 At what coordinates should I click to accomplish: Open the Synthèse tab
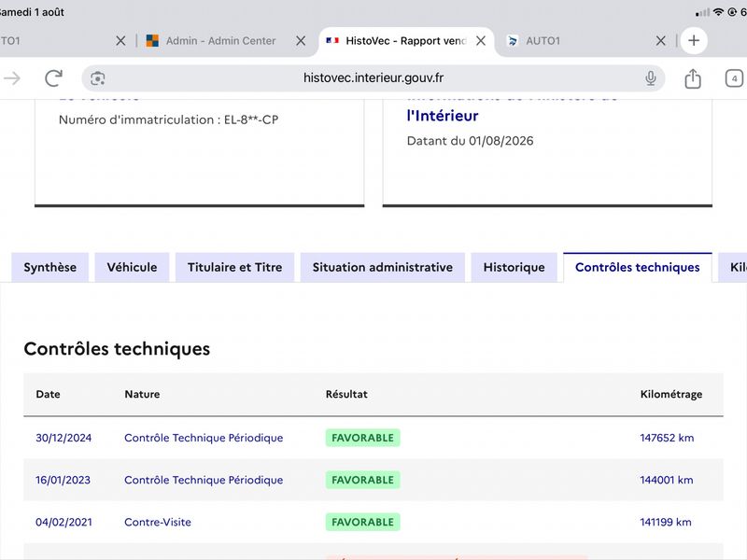tap(50, 268)
